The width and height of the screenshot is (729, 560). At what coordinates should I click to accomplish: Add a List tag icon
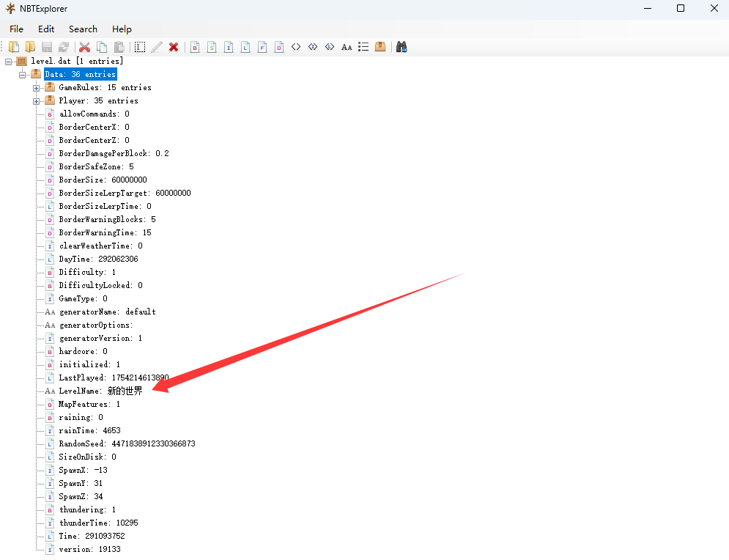[x=363, y=47]
